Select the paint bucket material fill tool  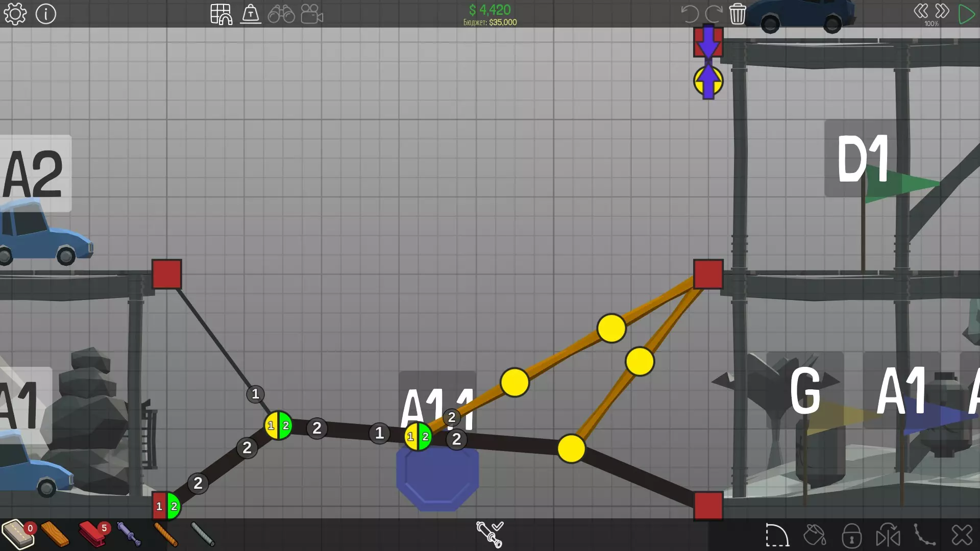point(814,535)
